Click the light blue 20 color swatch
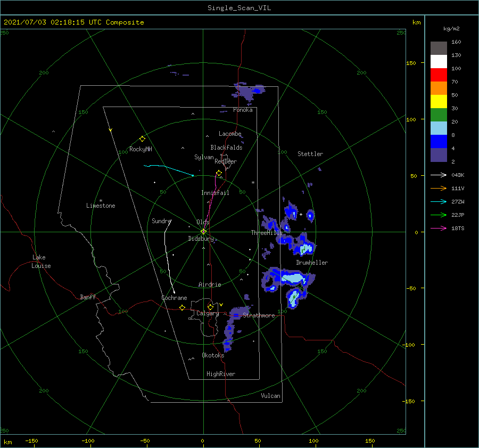The height and width of the screenshot is (448, 479). pos(439,128)
